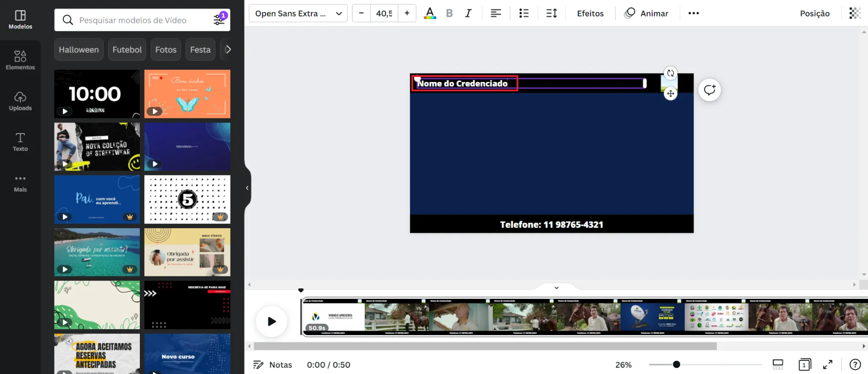Toggle bulleted list formatting

(523, 14)
